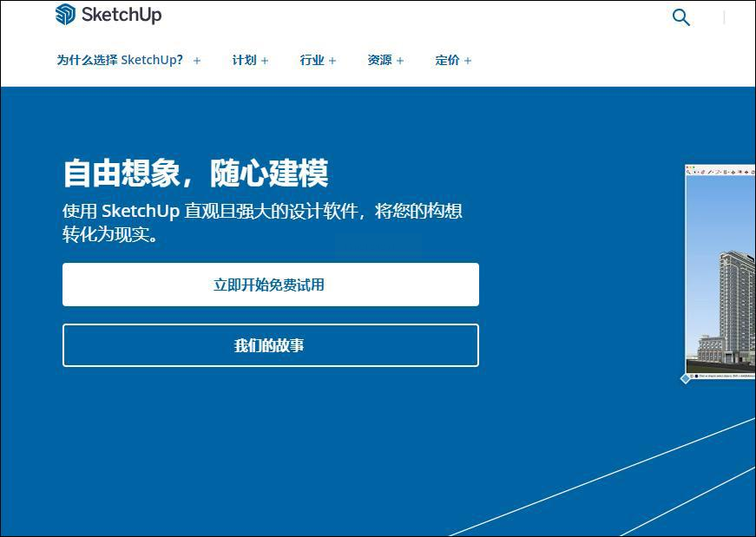
Task: Click the SketchUp wordmark text in header
Action: pyautogui.click(x=122, y=15)
